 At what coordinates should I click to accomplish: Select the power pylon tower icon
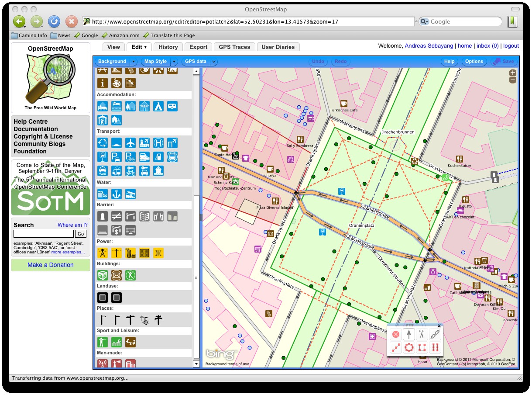click(x=103, y=253)
